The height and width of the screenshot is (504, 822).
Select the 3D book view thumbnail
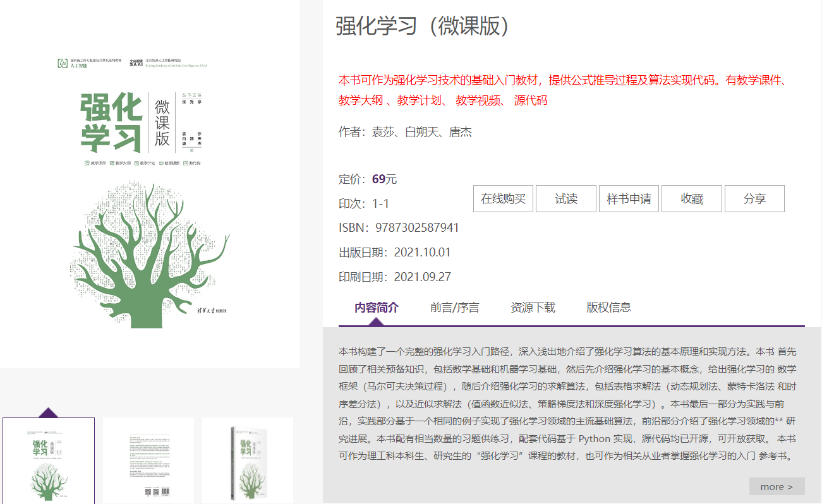point(248,460)
